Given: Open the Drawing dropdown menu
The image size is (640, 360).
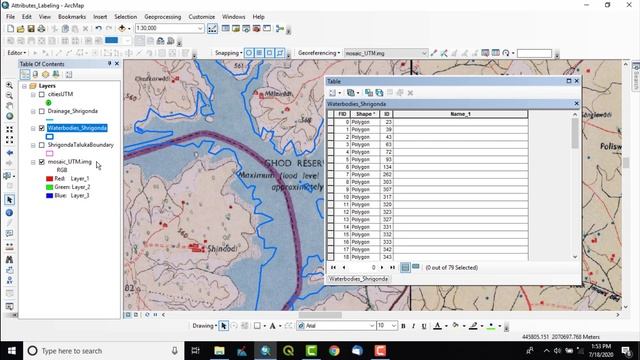Looking at the screenshot, I should point(205,326).
